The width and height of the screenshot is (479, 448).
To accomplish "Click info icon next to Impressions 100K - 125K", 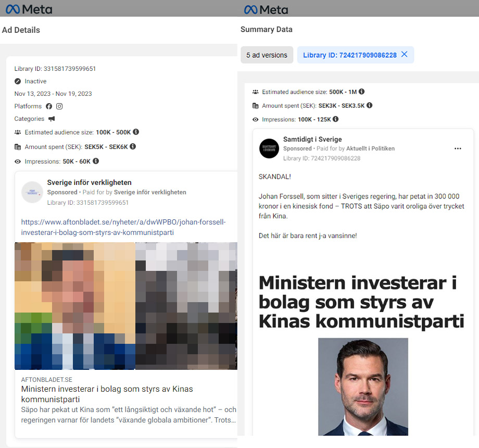I will tap(335, 119).
